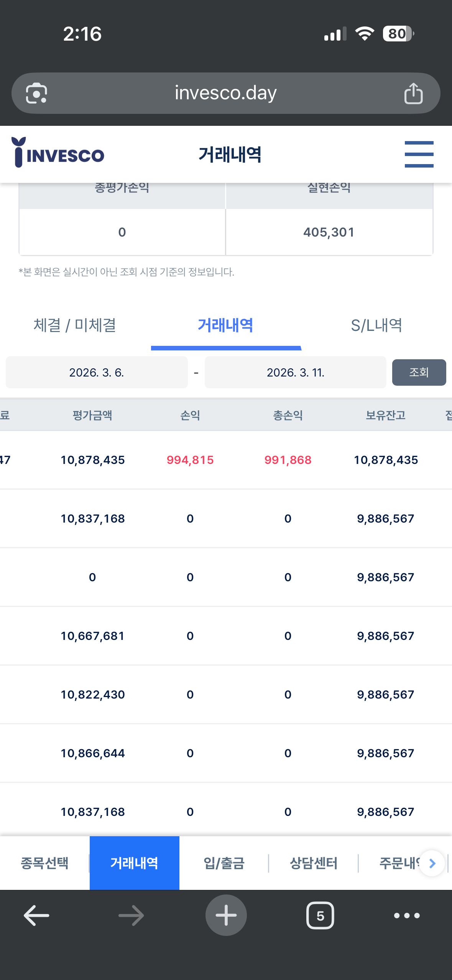Image resolution: width=452 pixels, height=980 pixels.
Task: Tap the invesco.day address bar
Action: pyautogui.click(x=226, y=93)
